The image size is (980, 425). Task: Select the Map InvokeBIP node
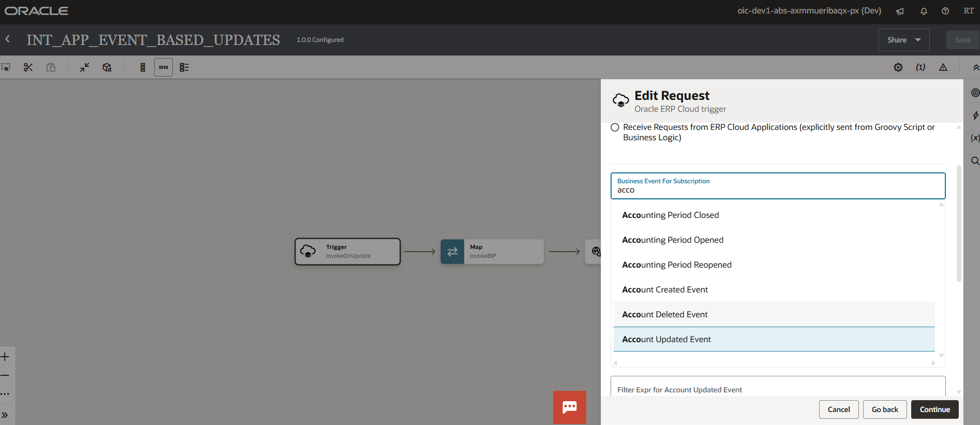(492, 252)
